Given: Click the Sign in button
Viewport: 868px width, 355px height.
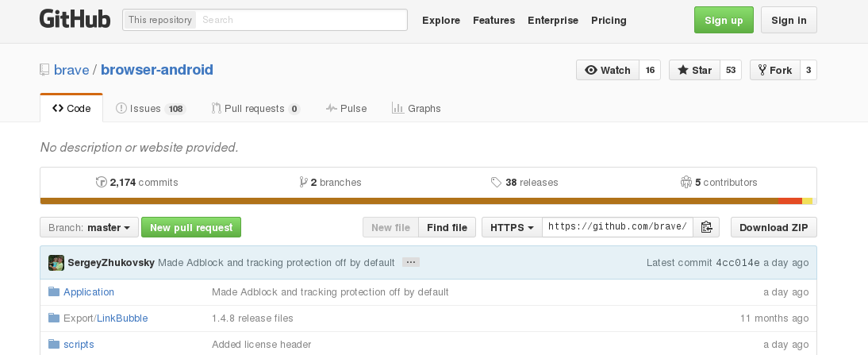Looking at the screenshot, I should click(x=789, y=20).
